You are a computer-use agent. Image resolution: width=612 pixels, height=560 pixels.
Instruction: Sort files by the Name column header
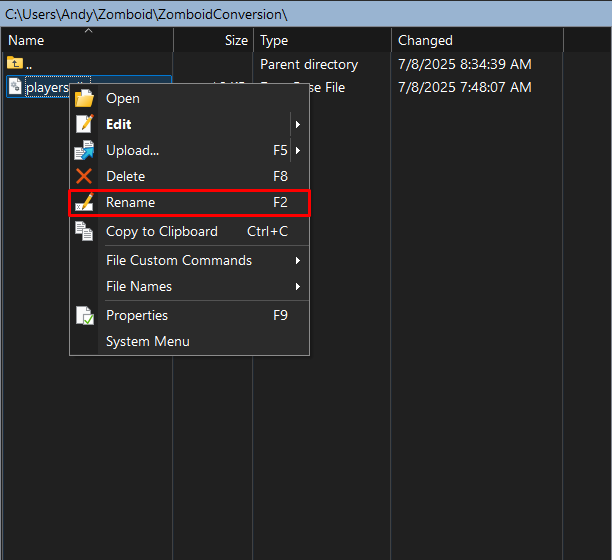[x=26, y=40]
